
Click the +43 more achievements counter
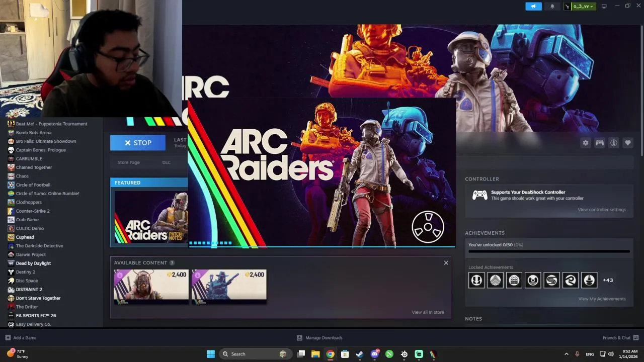click(608, 280)
